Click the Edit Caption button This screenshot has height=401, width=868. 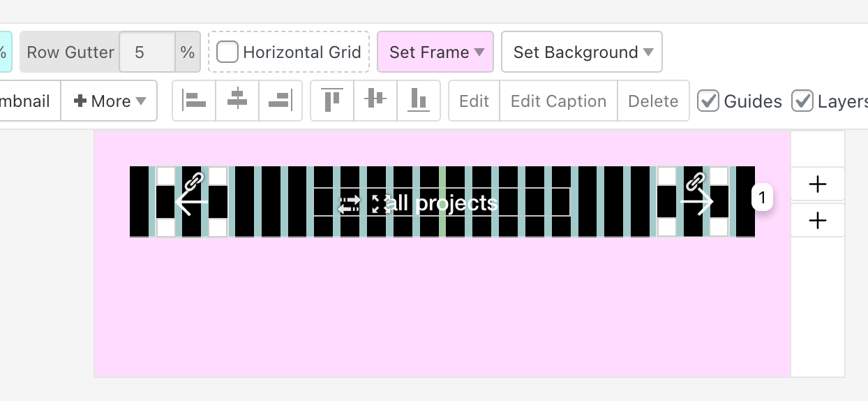(558, 101)
